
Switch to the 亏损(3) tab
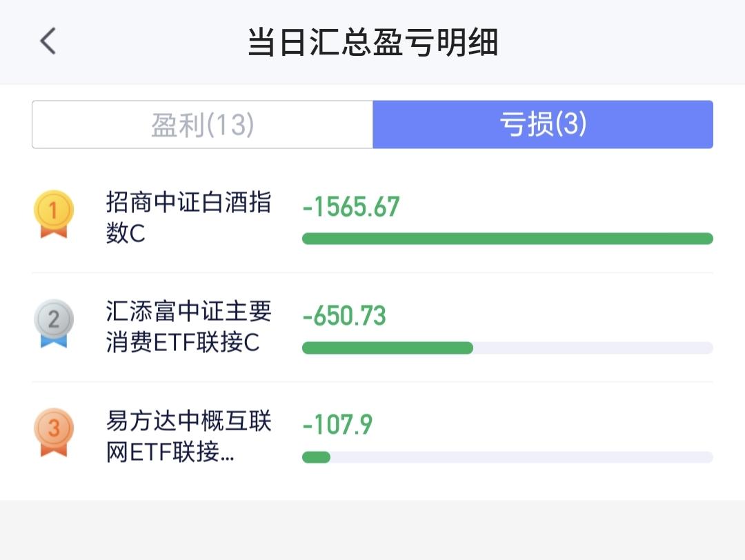pyautogui.click(x=543, y=124)
